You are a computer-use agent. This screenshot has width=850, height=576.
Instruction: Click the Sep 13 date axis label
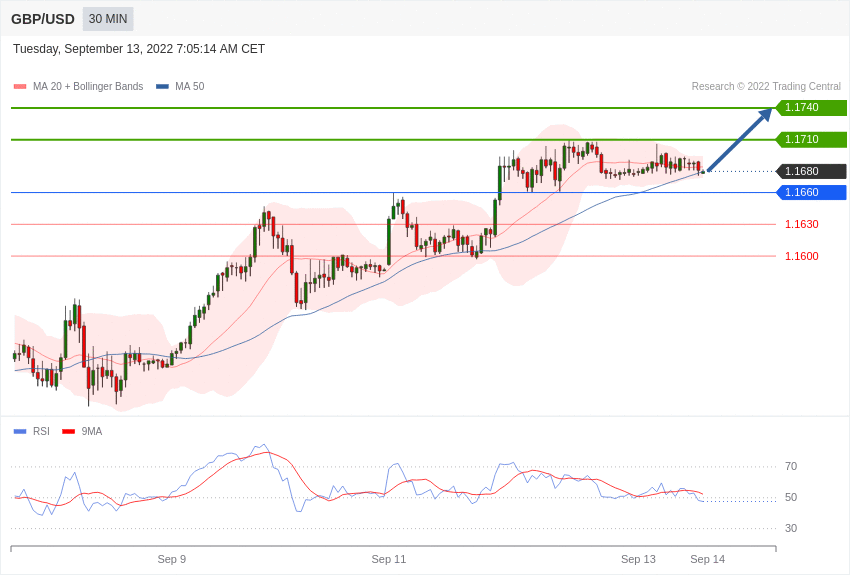click(x=638, y=559)
